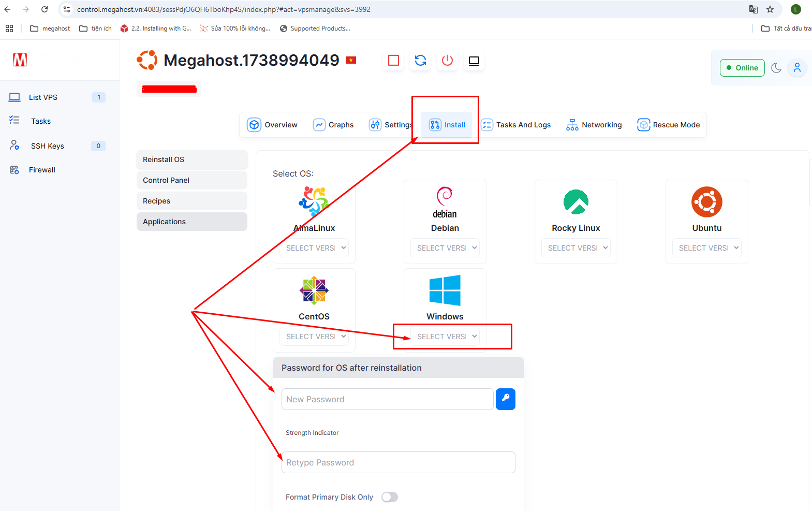Click the Windows OS logo
Viewport: 812px width, 511px height.
click(445, 290)
